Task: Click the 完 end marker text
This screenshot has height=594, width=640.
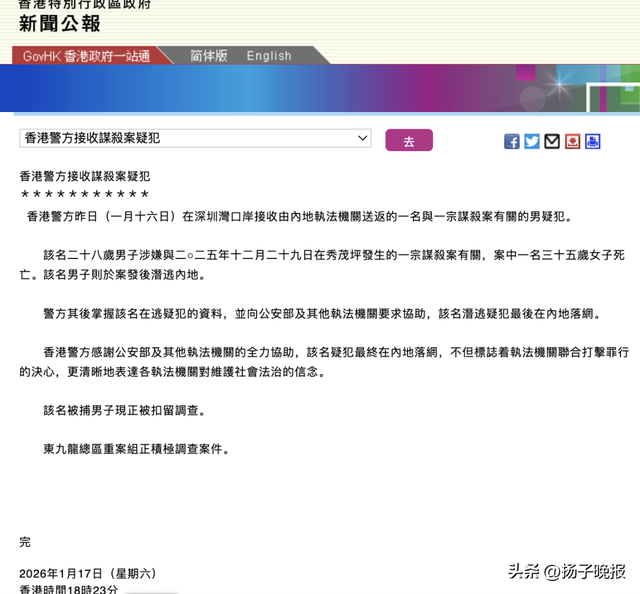Action: click(25, 542)
